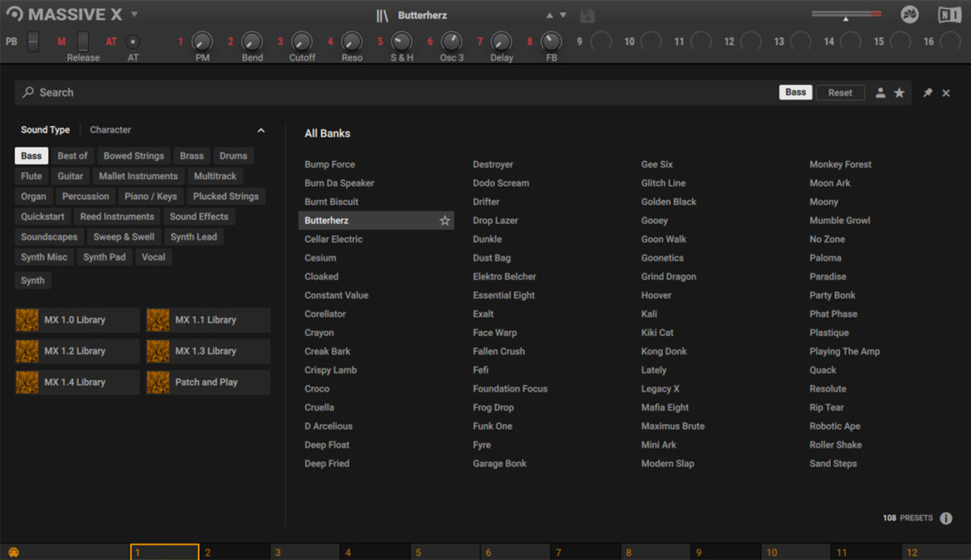Filter favorites with the star icon
This screenshot has width=971, height=560.
[x=899, y=93]
